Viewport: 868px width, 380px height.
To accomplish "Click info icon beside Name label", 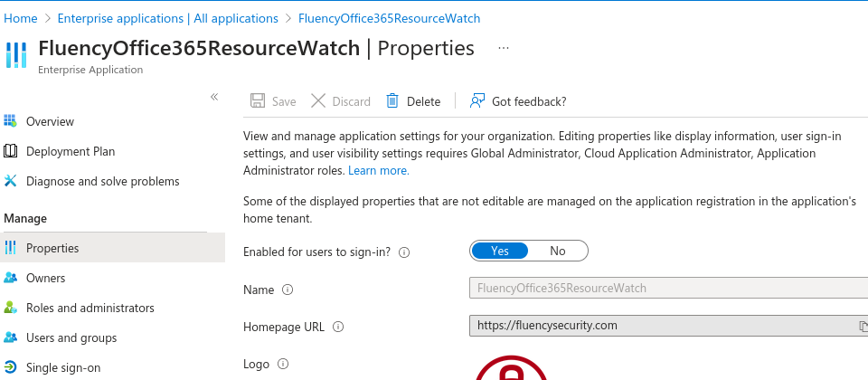I will [x=288, y=290].
